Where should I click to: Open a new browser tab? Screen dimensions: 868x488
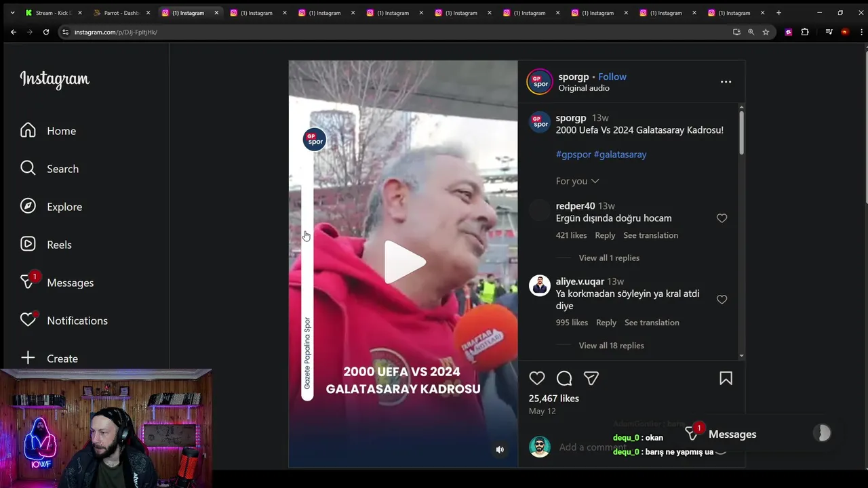778,13
